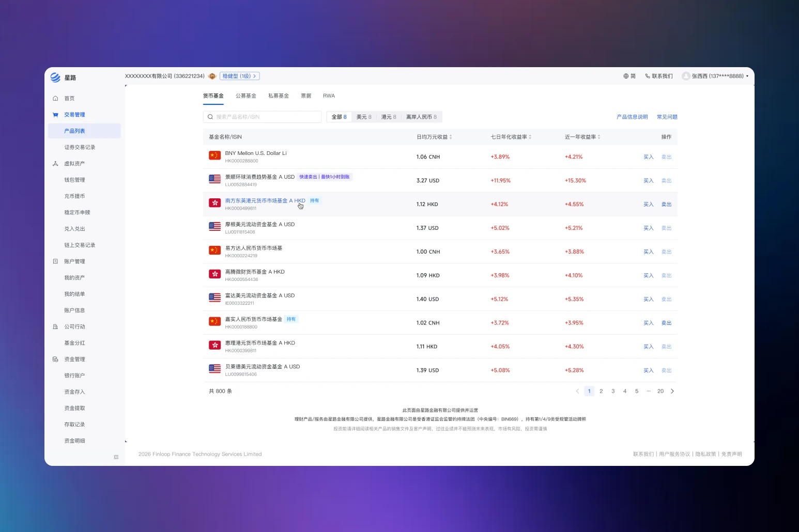Filter funds by 港元

click(389, 117)
